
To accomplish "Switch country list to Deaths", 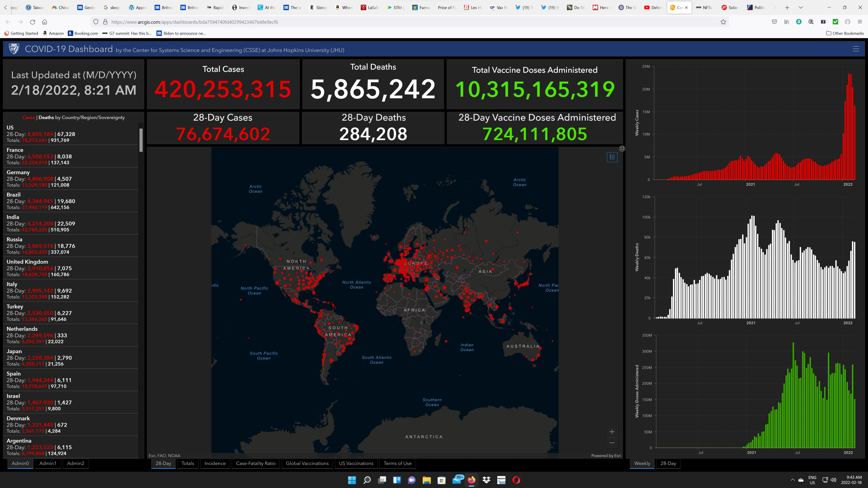I will (46, 117).
